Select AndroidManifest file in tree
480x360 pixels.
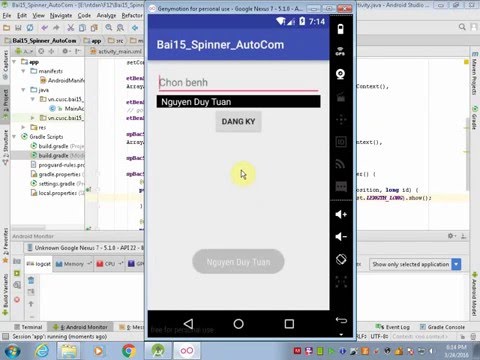[62, 80]
